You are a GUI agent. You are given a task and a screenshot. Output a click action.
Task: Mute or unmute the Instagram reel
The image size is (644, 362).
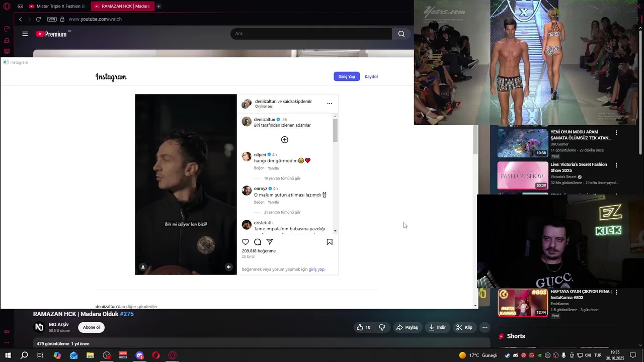(229, 267)
